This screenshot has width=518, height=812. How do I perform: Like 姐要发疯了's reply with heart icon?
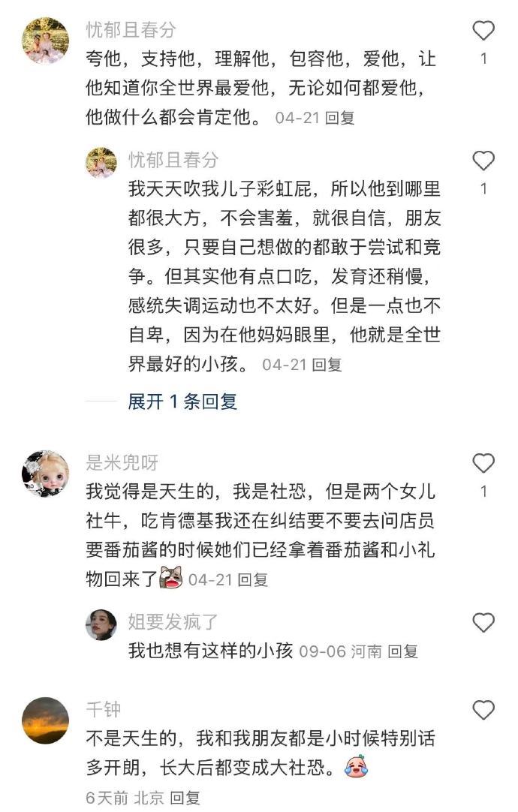pyautogui.click(x=483, y=622)
